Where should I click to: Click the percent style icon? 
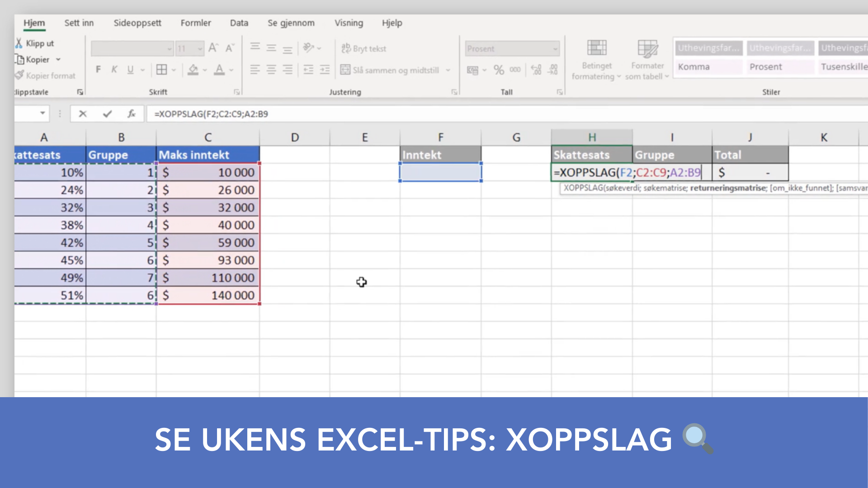click(x=499, y=70)
